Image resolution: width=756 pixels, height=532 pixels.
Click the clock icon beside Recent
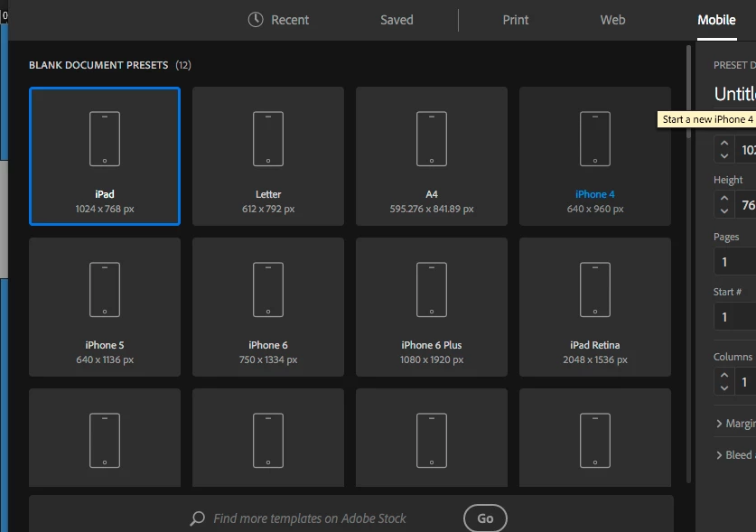coord(256,20)
